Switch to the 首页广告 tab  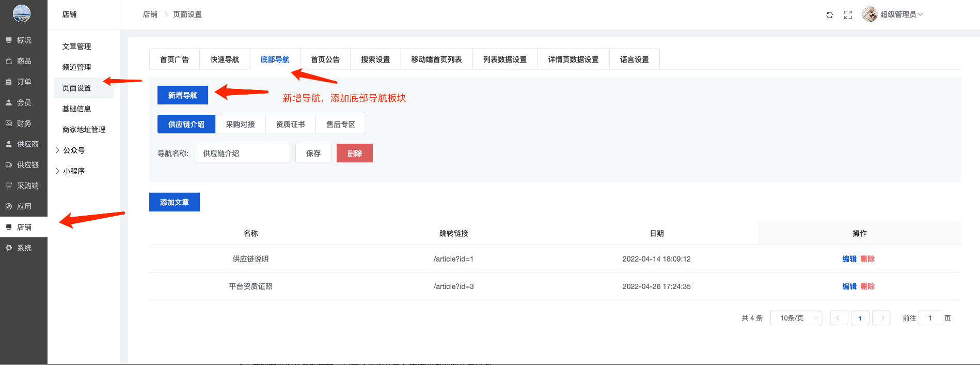[x=175, y=59]
